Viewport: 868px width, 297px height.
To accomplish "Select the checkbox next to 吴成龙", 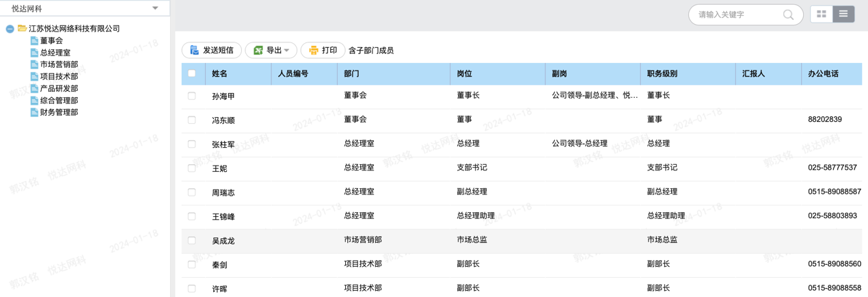I will click(x=192, y=241).
